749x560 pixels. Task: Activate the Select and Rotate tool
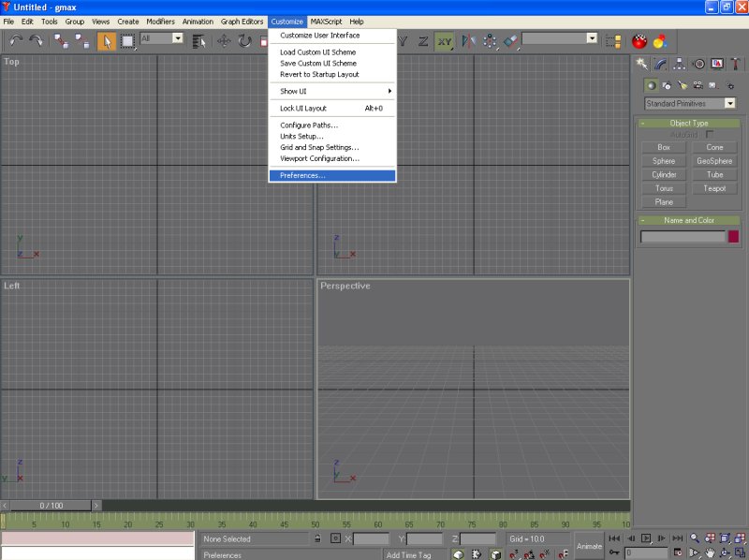tap(244, 40)
